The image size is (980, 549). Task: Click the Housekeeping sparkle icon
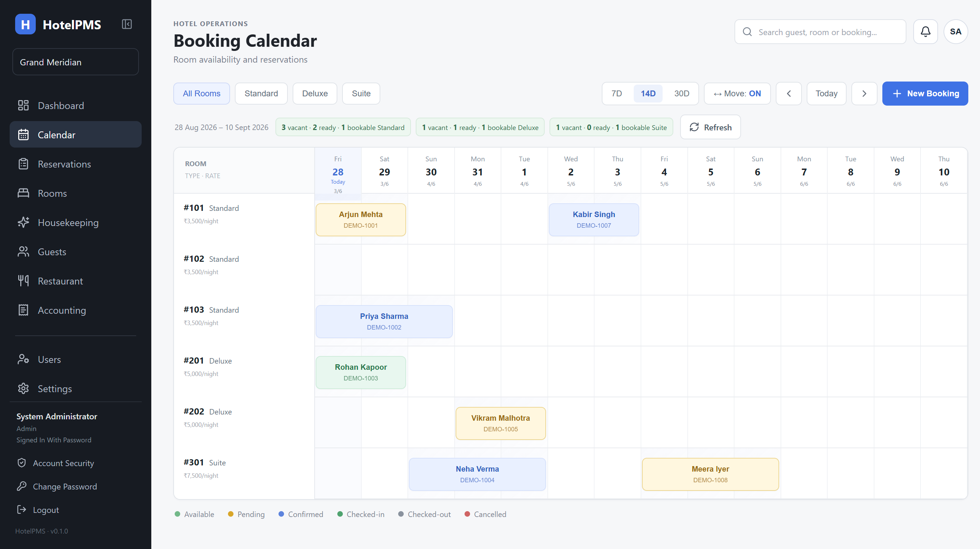(x=23, y=223)
